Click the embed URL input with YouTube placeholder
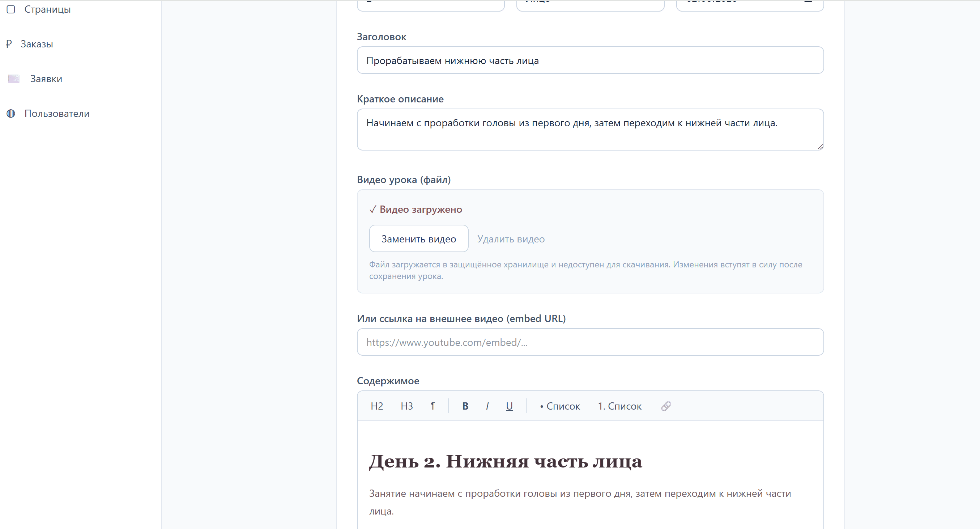 590,342
